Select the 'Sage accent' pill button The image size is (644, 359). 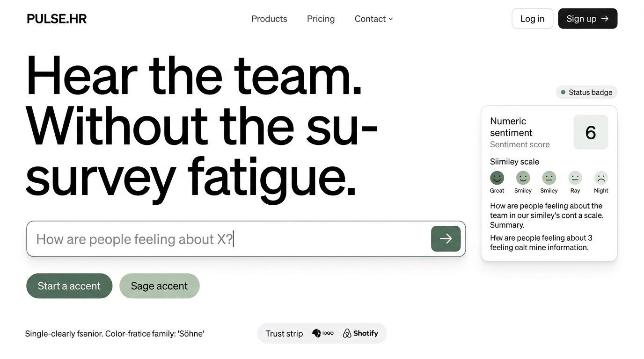pos(159,286)
